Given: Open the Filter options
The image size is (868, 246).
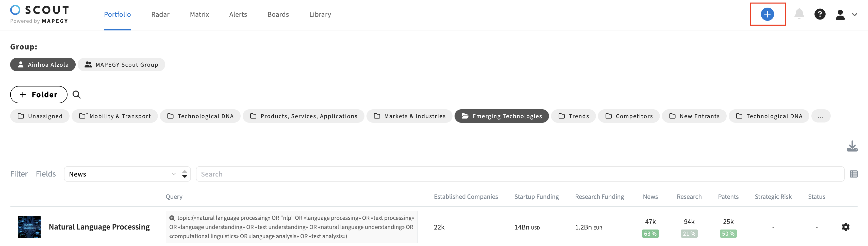Looking at the screenshot, I should [19, 174].
